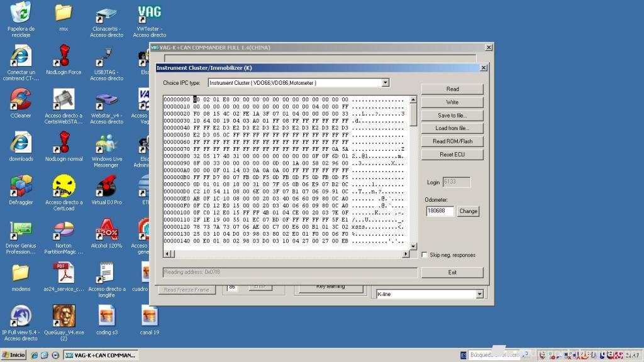This screenshot has width=644, height=362.
Task: Click hex row address 00000140
Action: click(x=177, y=241)
